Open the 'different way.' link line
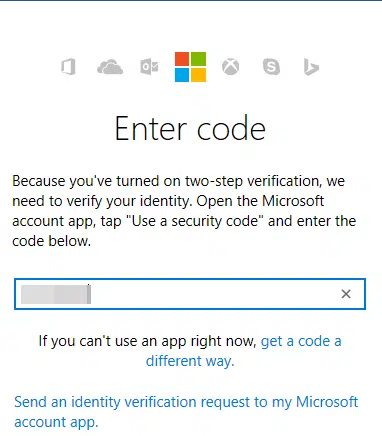This screenshot has width=382, height=436. (x=190, y=361)
